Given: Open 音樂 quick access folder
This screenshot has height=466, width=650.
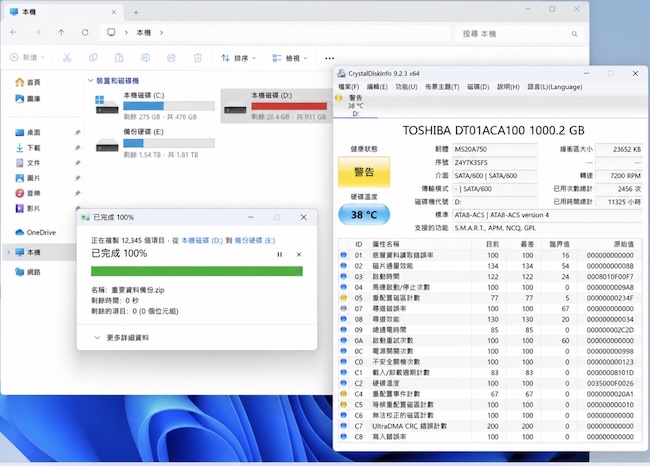Looking at the screenshot, I should (x=28, y=193).
